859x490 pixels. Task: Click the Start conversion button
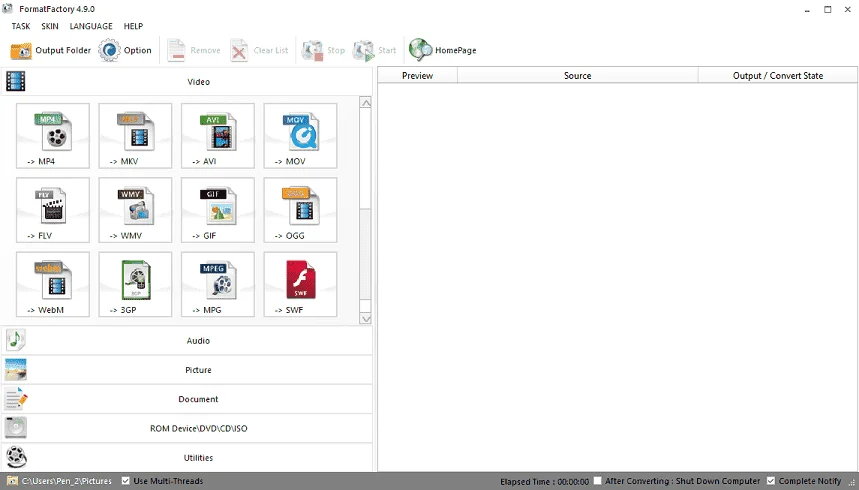coord(375,50)
